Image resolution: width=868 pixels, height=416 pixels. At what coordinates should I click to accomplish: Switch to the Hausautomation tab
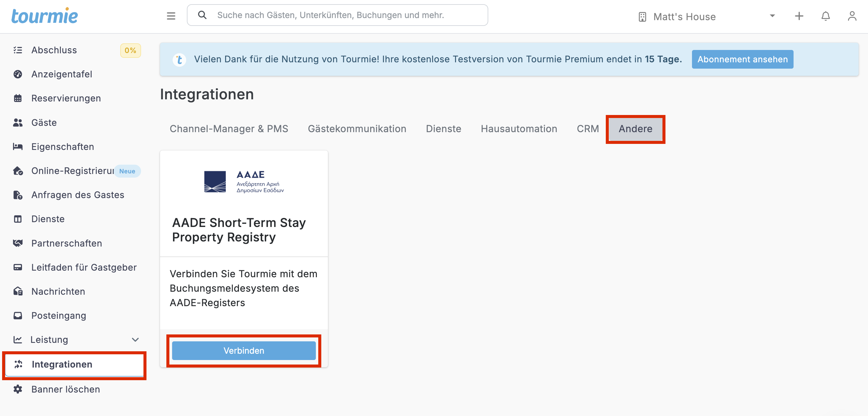(519, 129)
